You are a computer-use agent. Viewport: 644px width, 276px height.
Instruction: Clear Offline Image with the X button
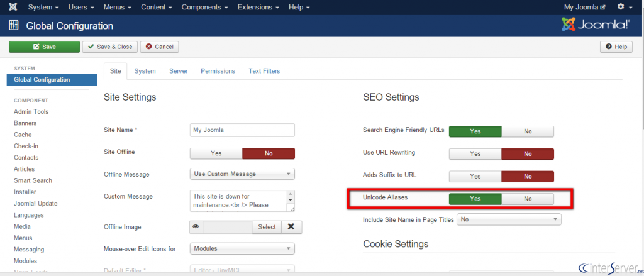(291, 227)
